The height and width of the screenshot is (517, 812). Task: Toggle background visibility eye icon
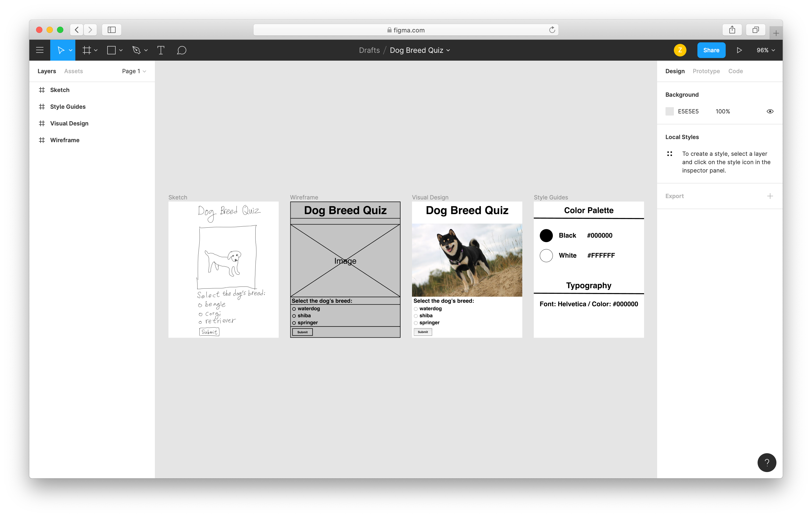(770, 112)
